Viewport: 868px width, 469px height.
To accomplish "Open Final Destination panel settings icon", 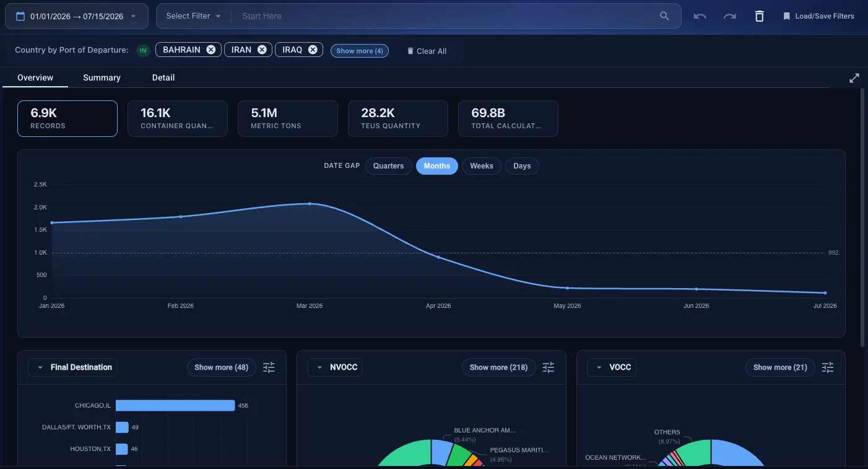I will point(269,367).
